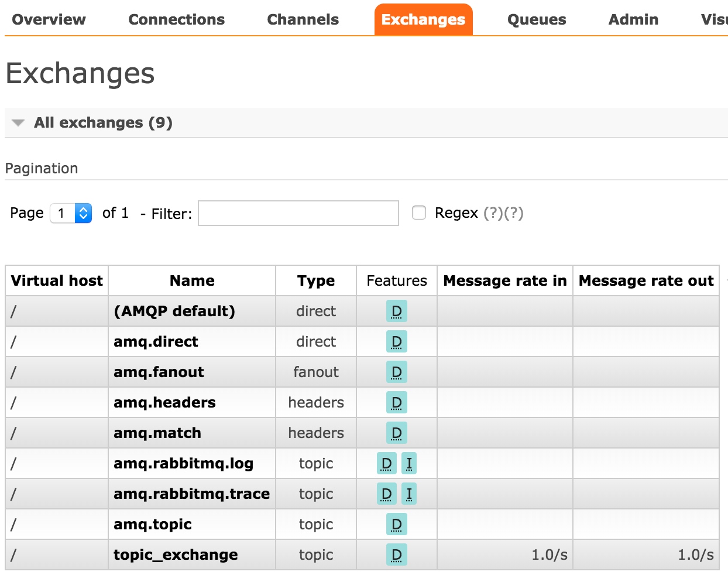728x575 pixels.
Task: Enable the Regex filter checkbox
Action: (419, 213)
